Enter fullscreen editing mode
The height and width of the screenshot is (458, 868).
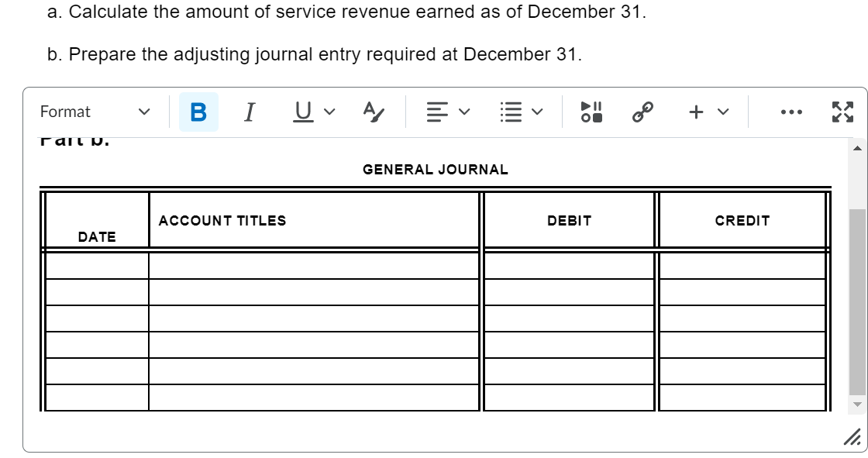click(x=842, y=111)
